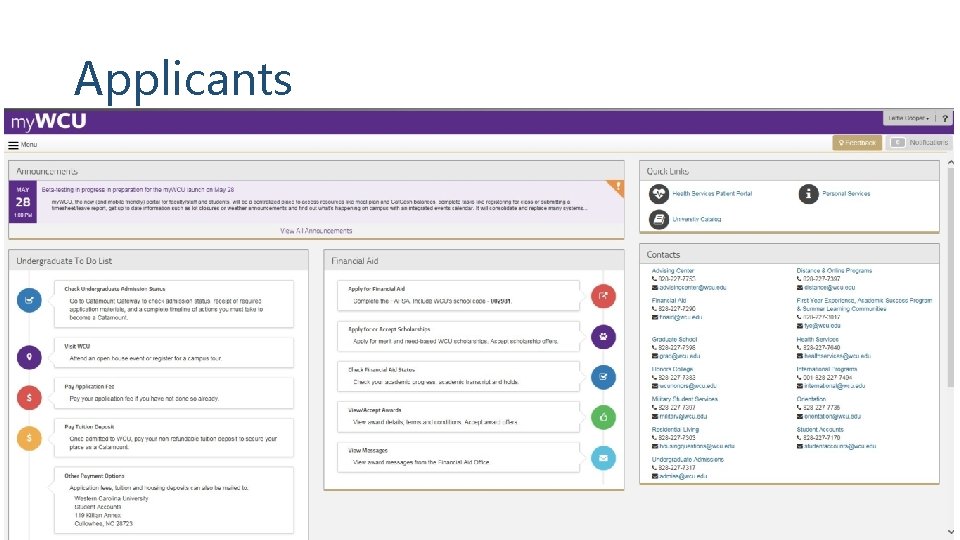This screenshot has width=960, height=540.
Task: Open Apply for or Accept Scholarships card
Action: tap(459, 336)
